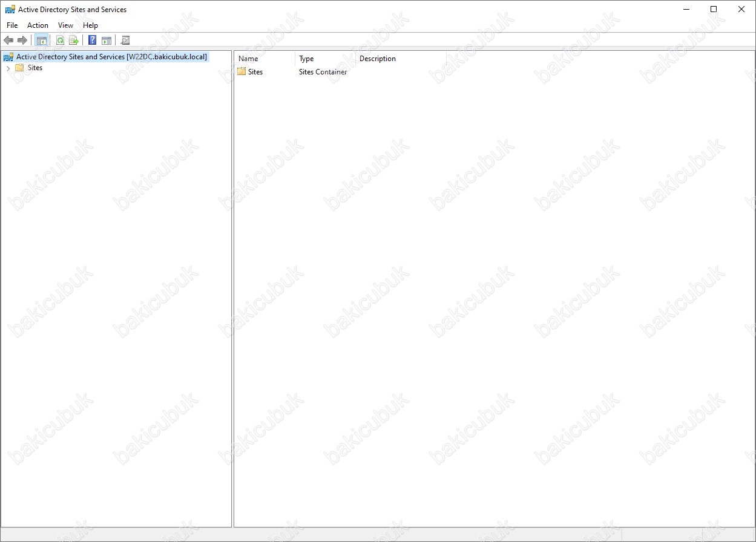Viewport: 756px width, 542px height.
Task: Click the 'Sites Container' type cell
Action: coord(323,72)
